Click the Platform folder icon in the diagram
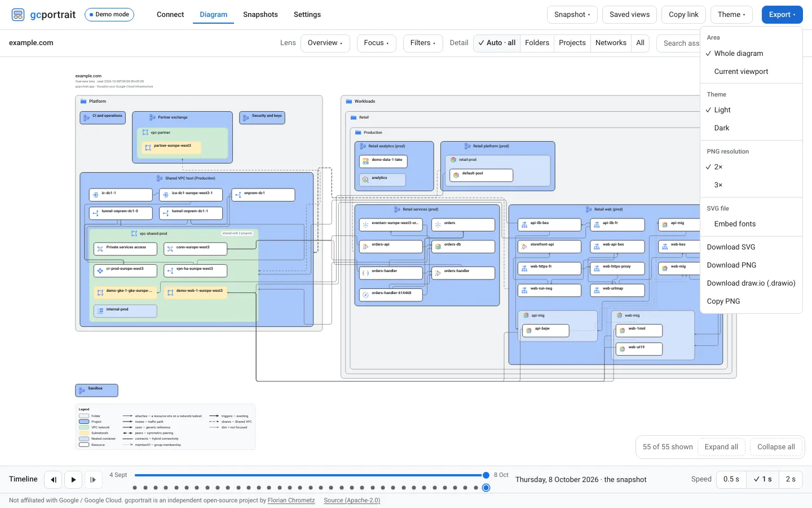This screenshot has height=508, width=812. (x=83, y=102)
